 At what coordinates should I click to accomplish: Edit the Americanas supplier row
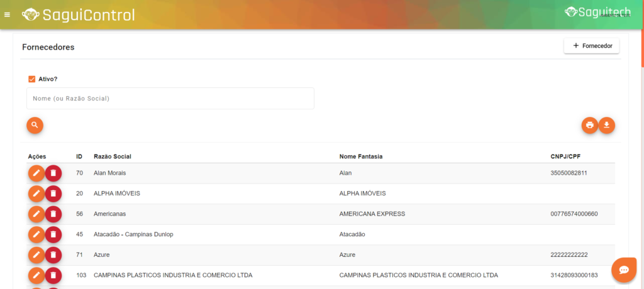pos(36,214)
